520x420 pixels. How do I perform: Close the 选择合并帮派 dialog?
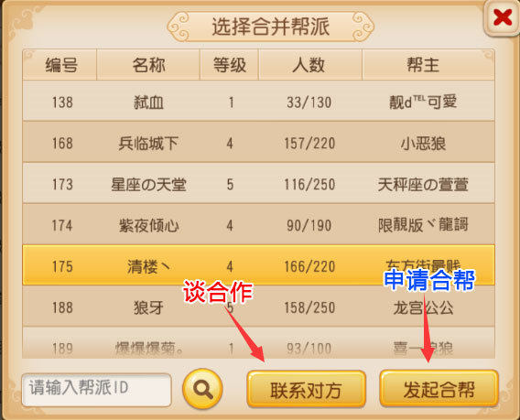(x=502, y=18)
